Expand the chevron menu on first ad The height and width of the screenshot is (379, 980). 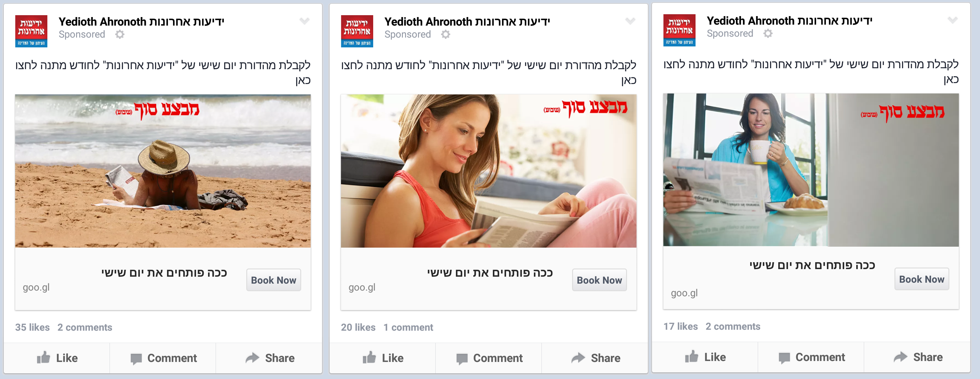click(x=304, y=21)
